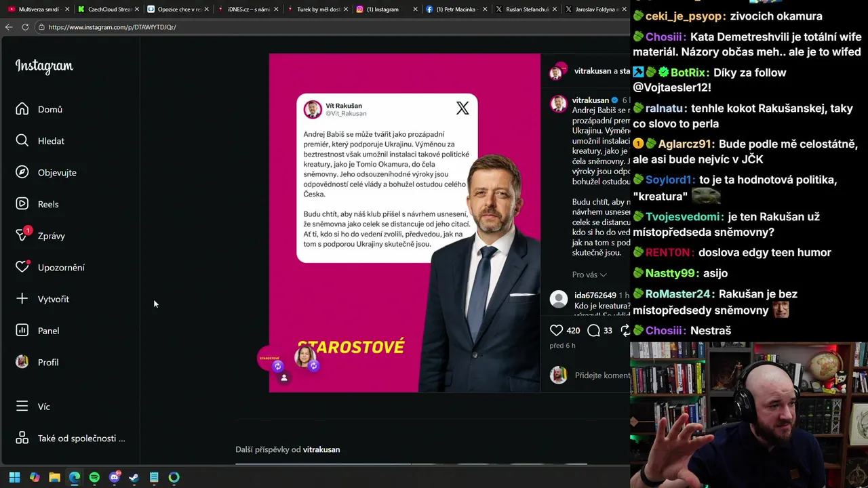Open the Notepad taskbar icon
Screen dimensions: 868x488
[154, 477]
